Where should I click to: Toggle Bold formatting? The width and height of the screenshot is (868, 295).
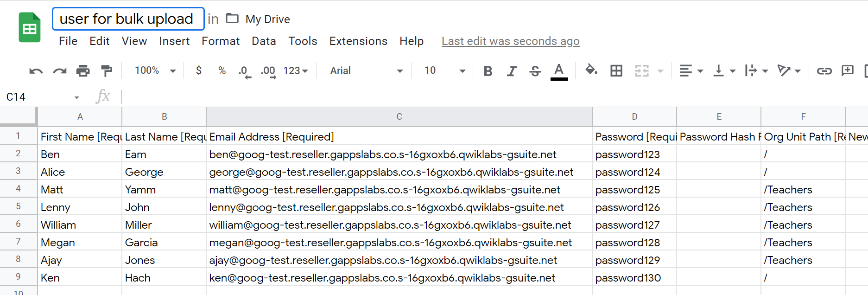(x=488, y=71)
